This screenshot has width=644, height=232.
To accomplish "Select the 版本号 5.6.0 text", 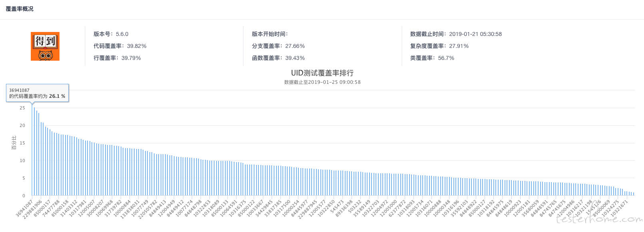I will click(111, 34).
